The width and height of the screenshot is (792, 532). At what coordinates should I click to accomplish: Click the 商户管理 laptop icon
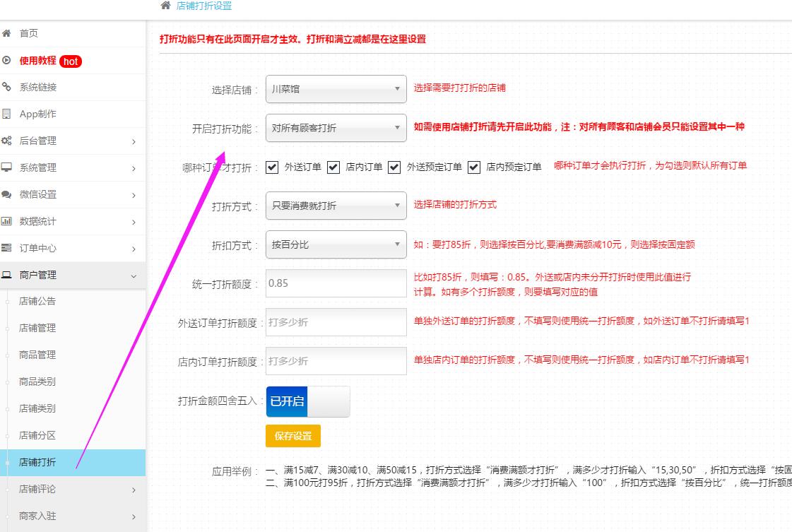coord(6,275)
